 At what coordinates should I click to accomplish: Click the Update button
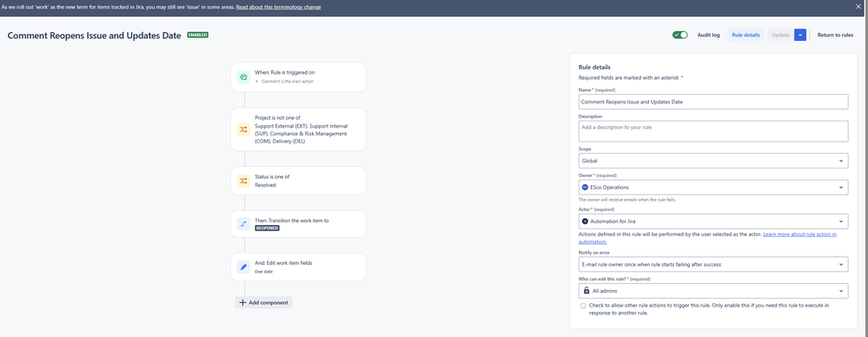coord(780,35)
